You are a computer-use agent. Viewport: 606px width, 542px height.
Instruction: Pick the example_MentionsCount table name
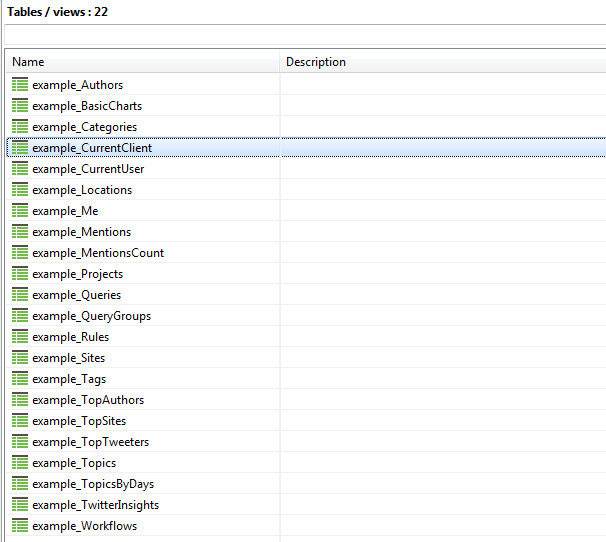tap(98, 253)
